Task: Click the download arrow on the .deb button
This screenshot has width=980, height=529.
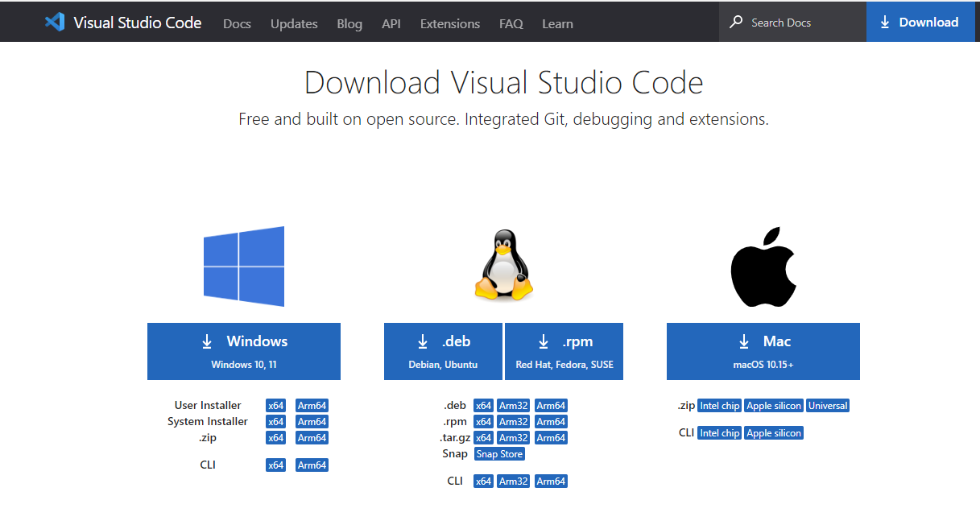Action: [422, 340]
